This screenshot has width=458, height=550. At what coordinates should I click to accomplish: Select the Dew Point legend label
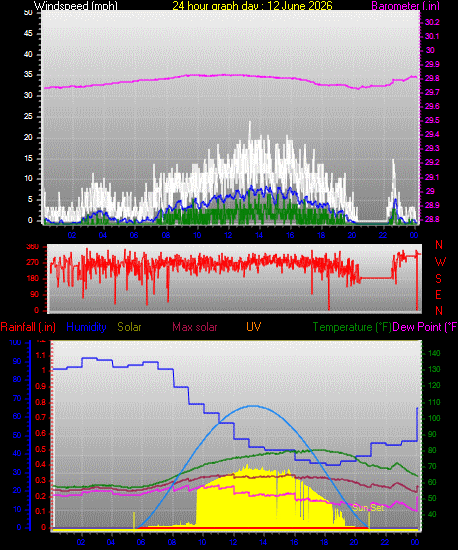(425, 327)
